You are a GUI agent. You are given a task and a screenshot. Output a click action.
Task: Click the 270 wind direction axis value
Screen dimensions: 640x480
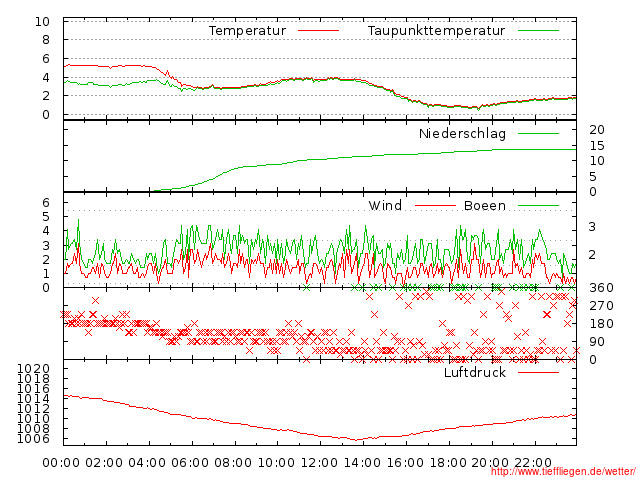(x=601, y=306)
